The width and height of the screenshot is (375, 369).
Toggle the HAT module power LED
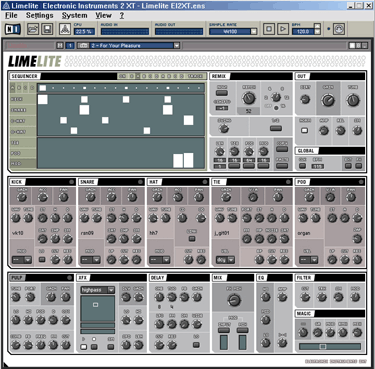click(x=205, y=182)
